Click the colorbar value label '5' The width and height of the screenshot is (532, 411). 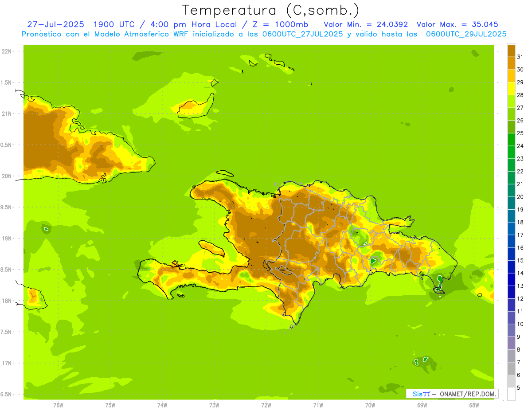coord(518,388)
